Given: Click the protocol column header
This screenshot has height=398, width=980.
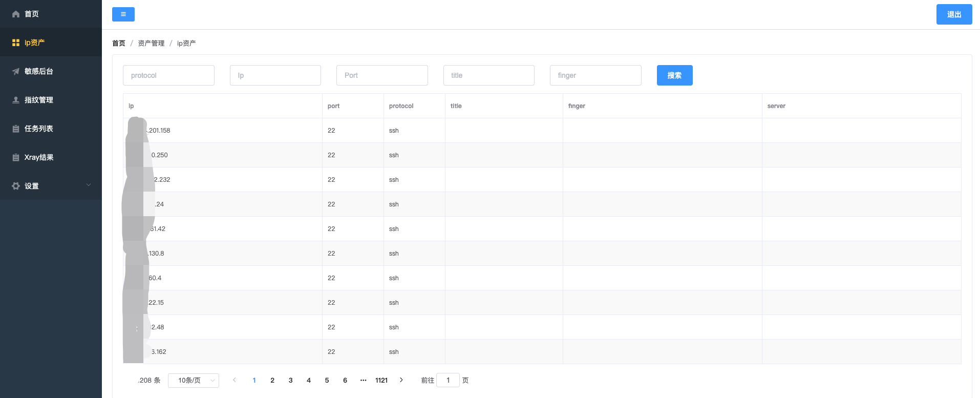Looking at the screenshot, I should click(x=414, y=106).
